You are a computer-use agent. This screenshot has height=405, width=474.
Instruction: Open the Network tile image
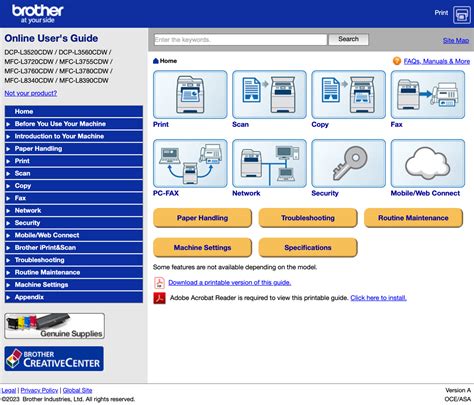[x=269, y=163]
